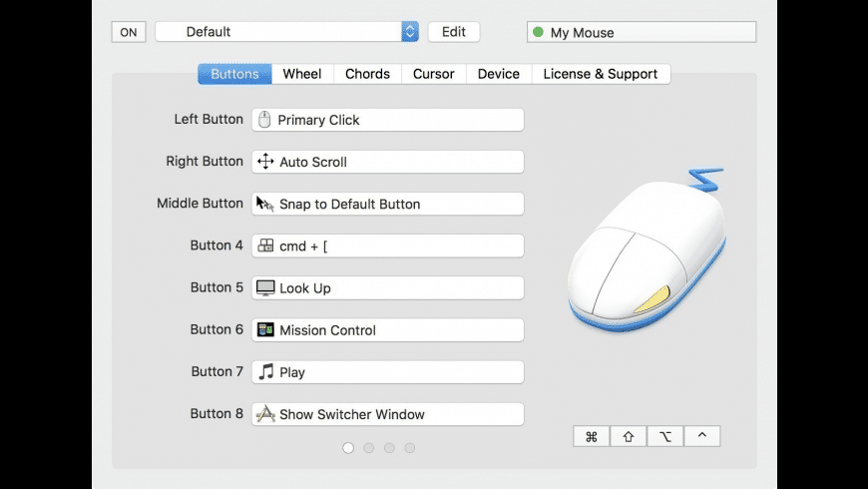Toggle the ON switch button
The image size is (868, 489).
[x=128, y=32]
